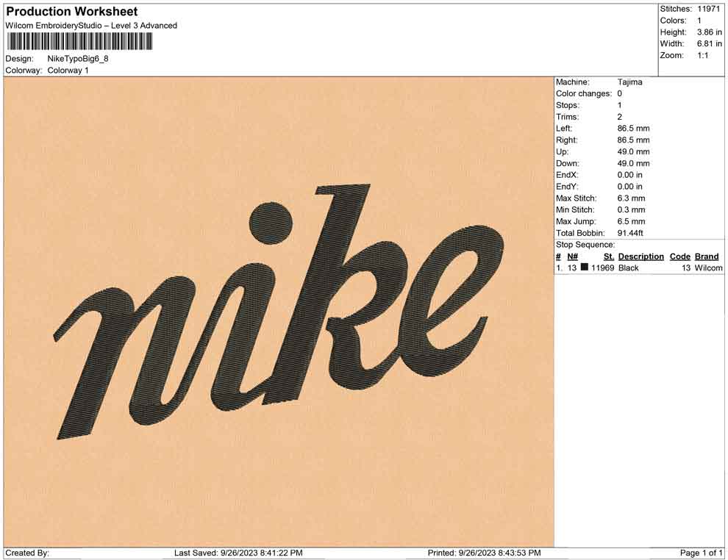This screenshot has width=728, height=560.
Task: Click the Max Jump value '6.5 mm'
Action: pyautogui.click(x=632, y=221)
